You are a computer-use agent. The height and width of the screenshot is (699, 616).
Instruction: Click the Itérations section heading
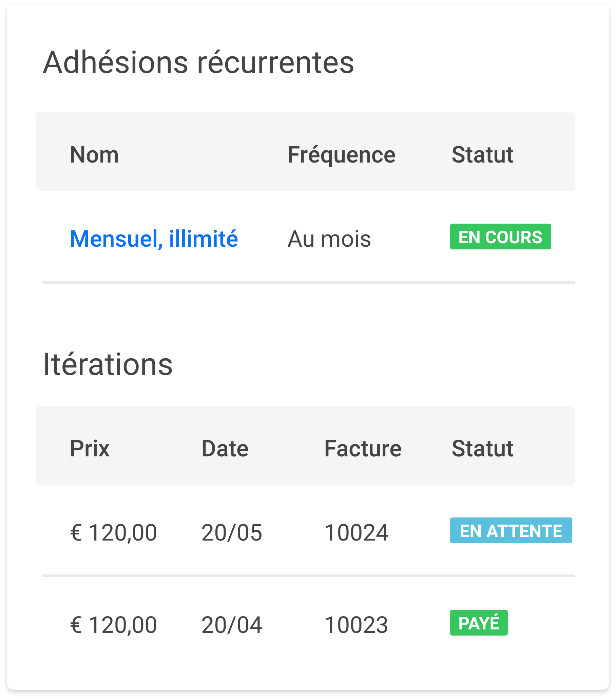[x=108, y=364]
